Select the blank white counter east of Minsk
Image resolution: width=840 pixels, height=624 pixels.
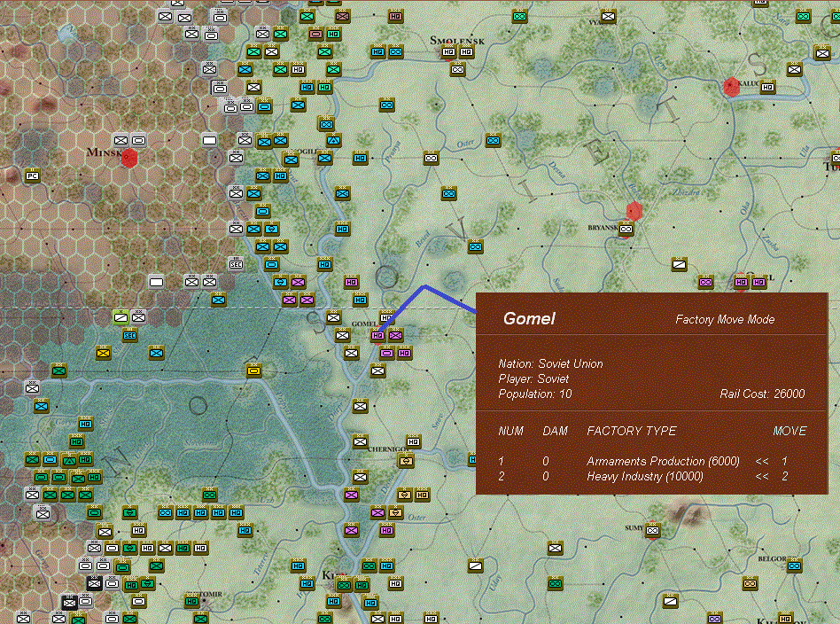tap(209, 140)
